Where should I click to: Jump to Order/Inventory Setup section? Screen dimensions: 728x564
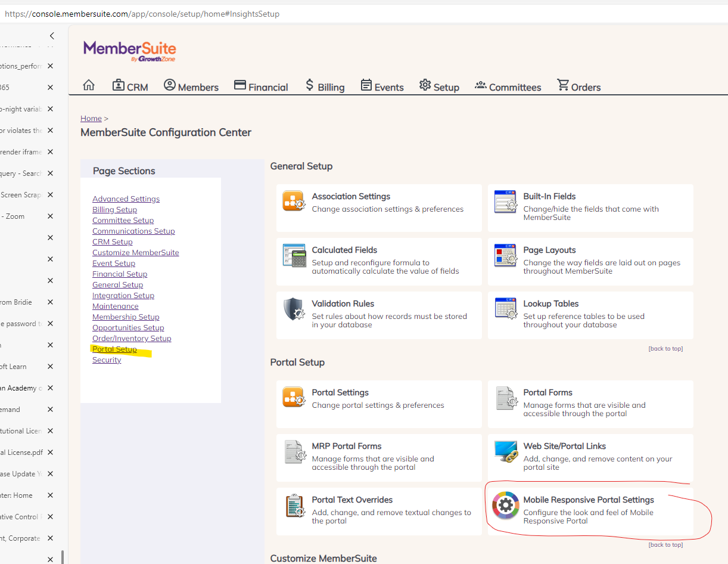[x=132, y=338]
